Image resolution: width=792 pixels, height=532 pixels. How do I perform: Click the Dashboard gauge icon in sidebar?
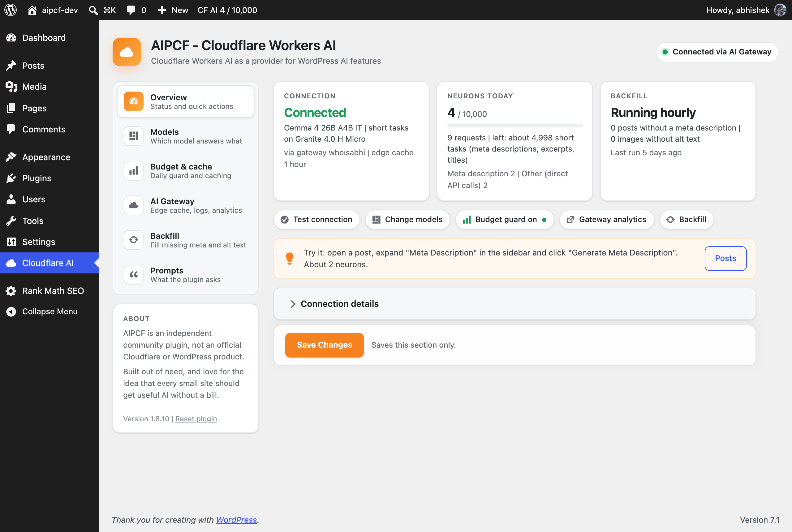[x=11, y=38]
